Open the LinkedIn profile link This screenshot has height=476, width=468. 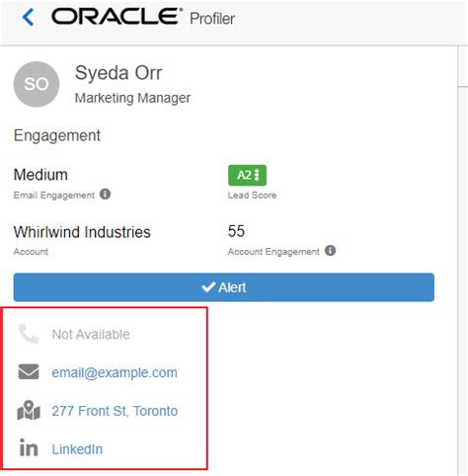click(x=77, y=449)
